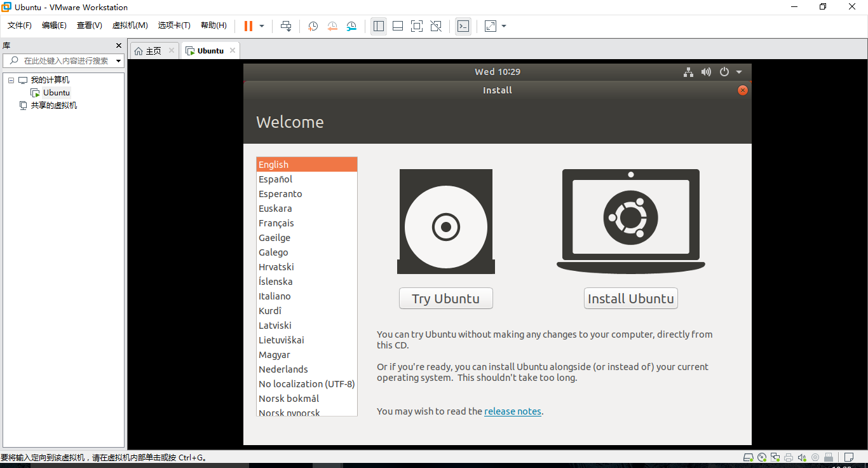Expand the Ubuntu system menu arrow
Image resolution: width=868 pixels, height=468 pixels.
coord(739,72)
